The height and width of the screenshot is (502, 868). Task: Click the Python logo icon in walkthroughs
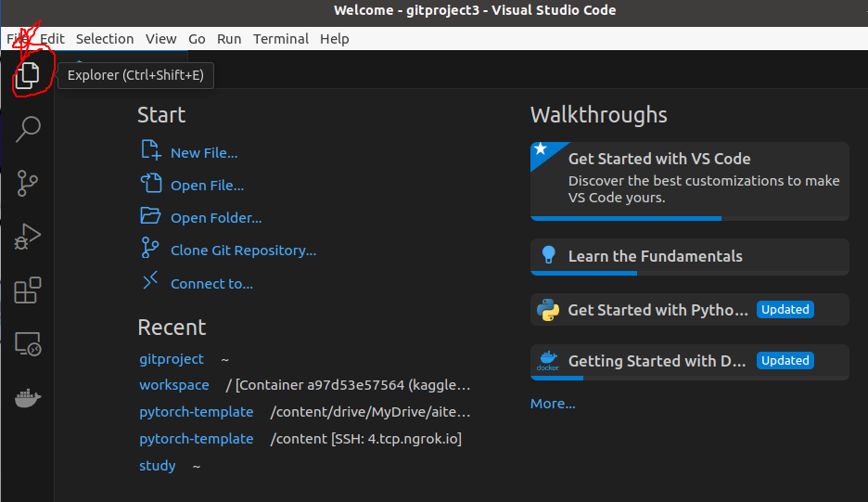[548, 310]
